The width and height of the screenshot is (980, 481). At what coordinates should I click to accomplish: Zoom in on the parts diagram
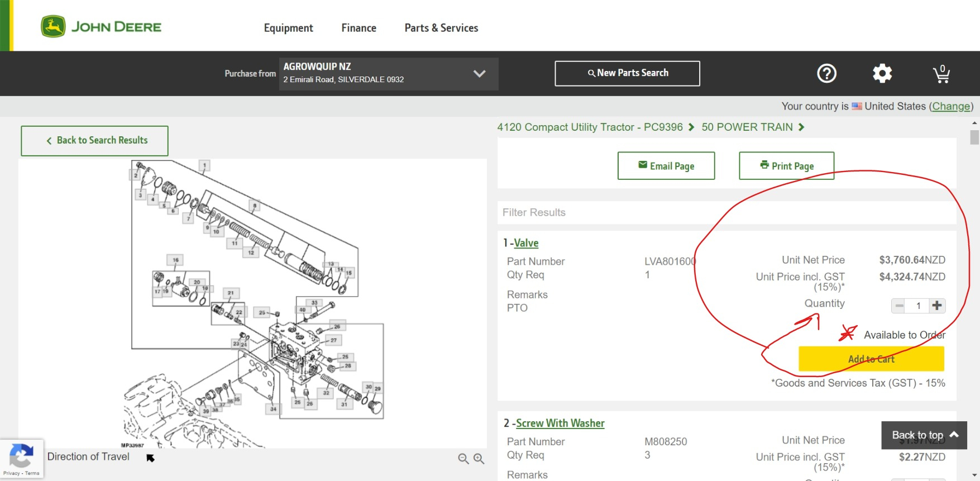pyautogui.click(x=479, y=459)
